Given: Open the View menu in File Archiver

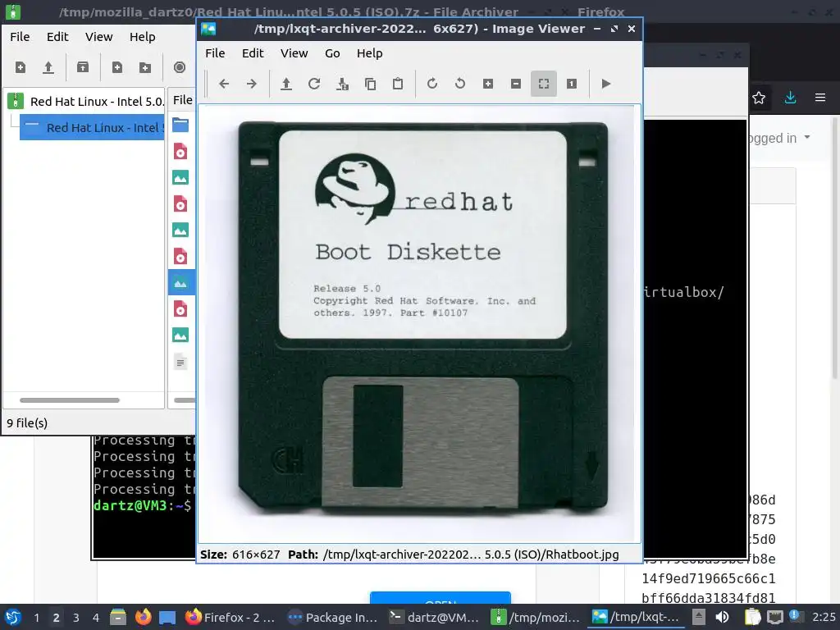Looking at the screenshot, I should (99, 36).
